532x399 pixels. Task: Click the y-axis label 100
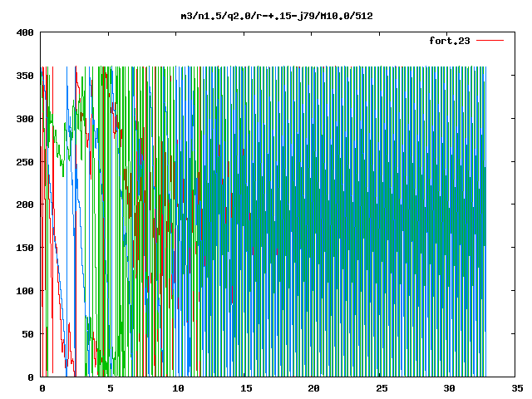coord(25,291)
